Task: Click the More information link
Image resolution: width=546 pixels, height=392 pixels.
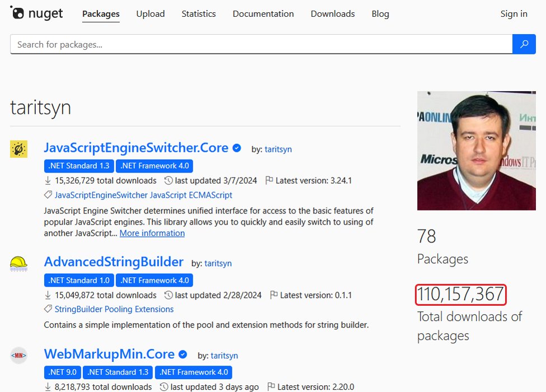Action: pyautogui.click(x=152, y=233)
